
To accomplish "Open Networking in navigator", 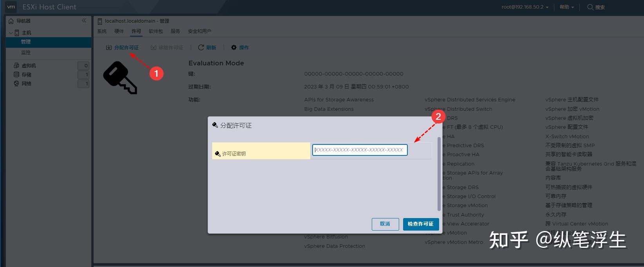I will 27,84.
